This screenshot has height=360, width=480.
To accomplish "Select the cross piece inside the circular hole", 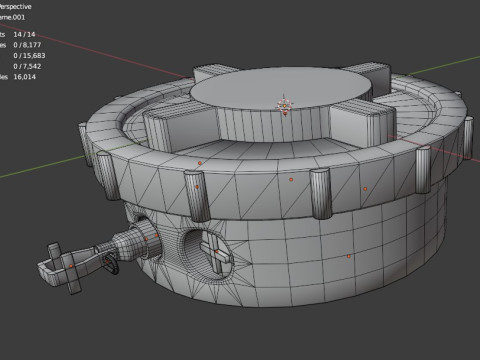I will coord(215,252).
